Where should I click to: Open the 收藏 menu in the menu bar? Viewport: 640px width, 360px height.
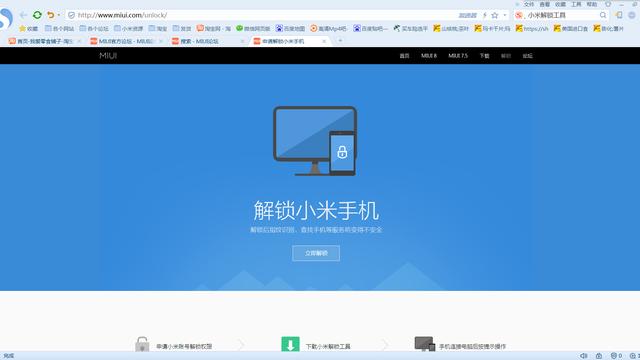pos(560,4)
